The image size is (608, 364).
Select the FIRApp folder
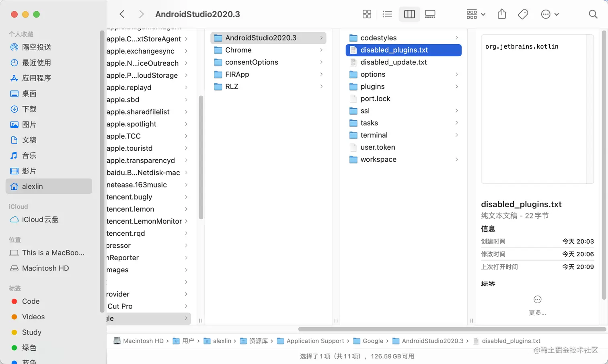coord(268,74)
